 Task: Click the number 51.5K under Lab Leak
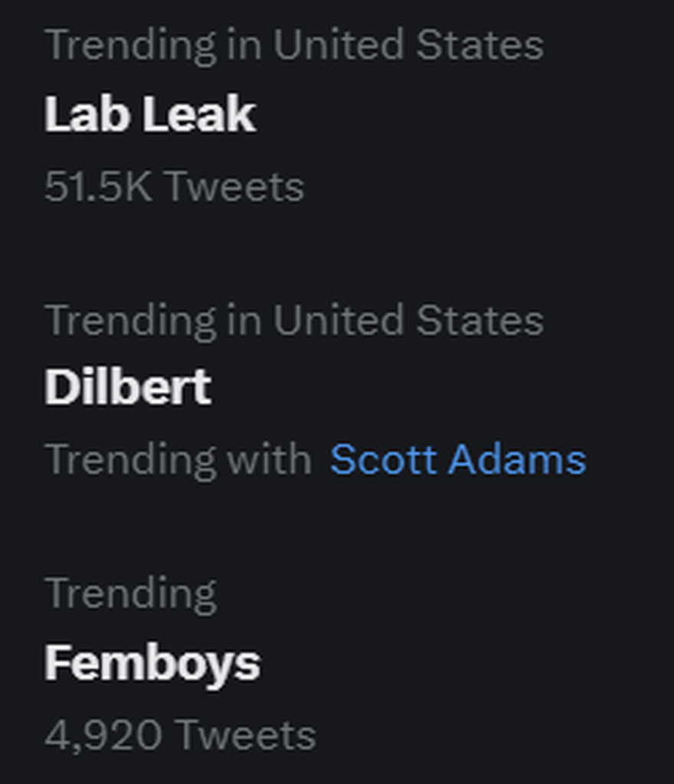[x=98, y=187]
